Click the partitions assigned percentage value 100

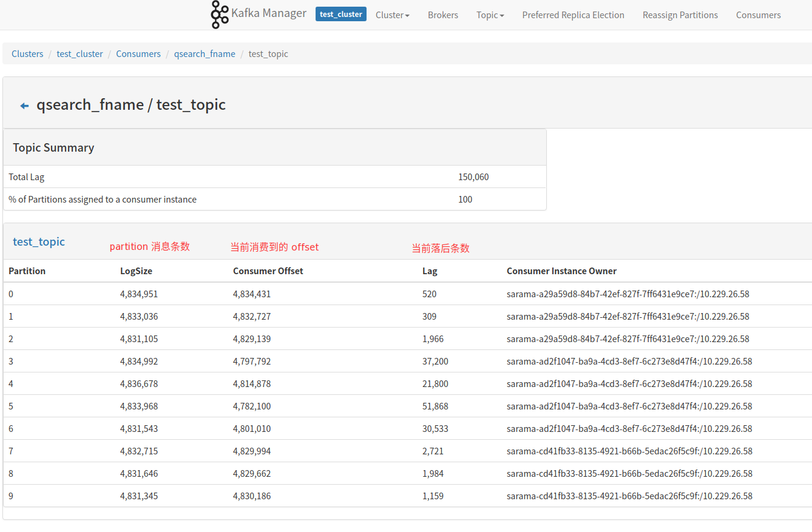point(465,200)
